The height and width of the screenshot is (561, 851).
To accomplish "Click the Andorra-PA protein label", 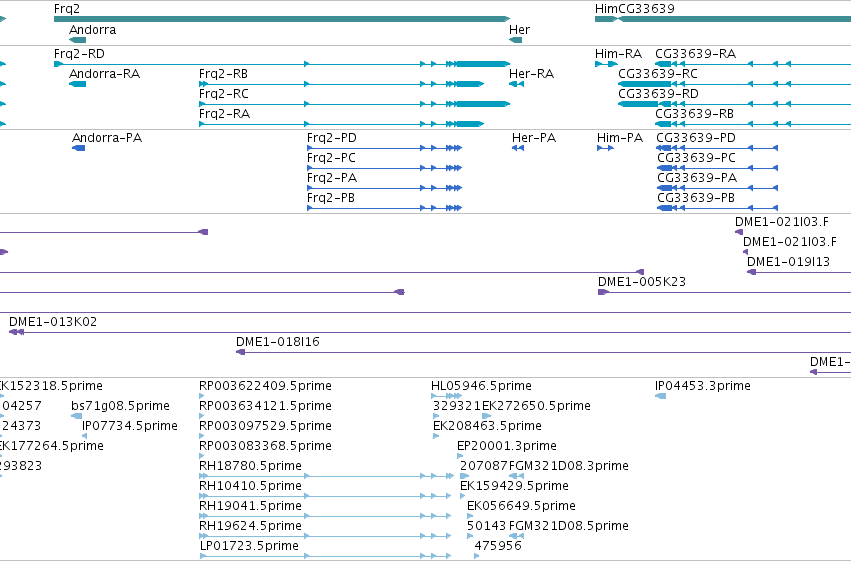I will pyautogui.click(x=107, y=138).
